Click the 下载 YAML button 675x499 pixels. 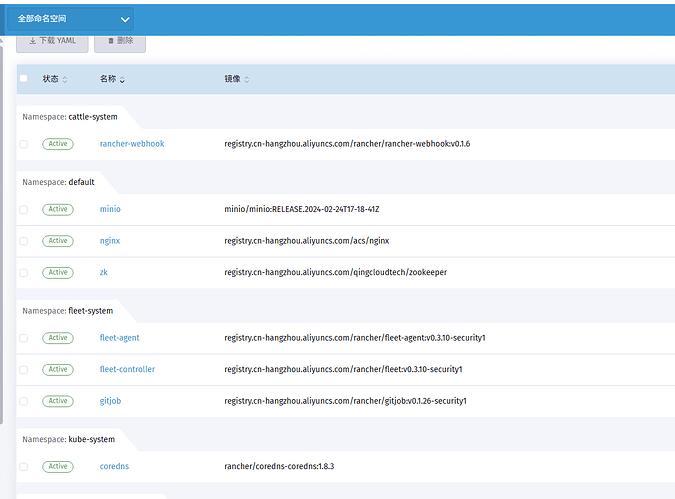52,41
